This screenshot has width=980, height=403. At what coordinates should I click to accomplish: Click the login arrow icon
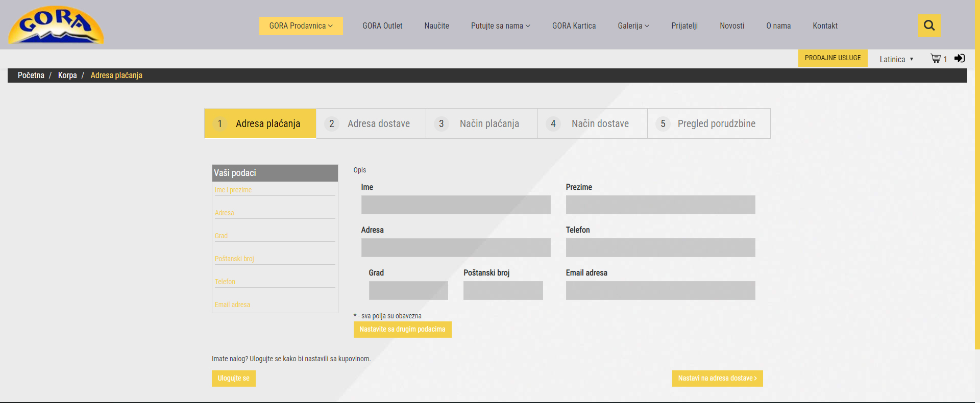click(x=960, y=58)
